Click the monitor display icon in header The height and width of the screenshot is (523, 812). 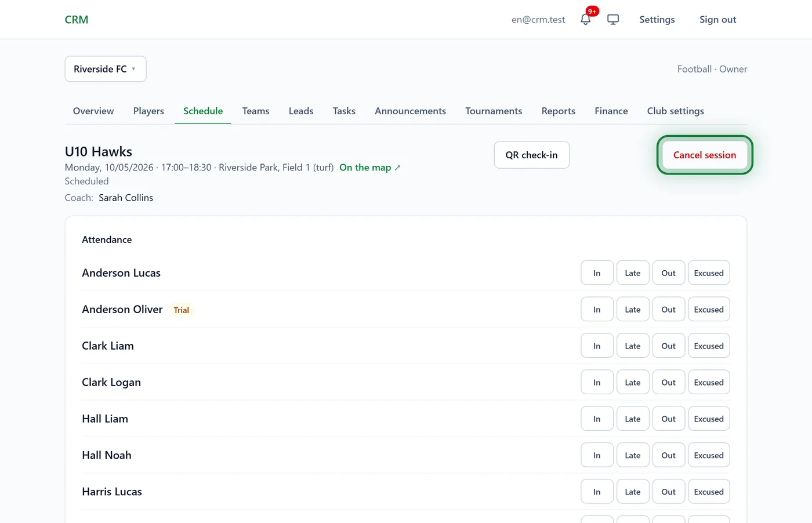click(x=613, y=19)
